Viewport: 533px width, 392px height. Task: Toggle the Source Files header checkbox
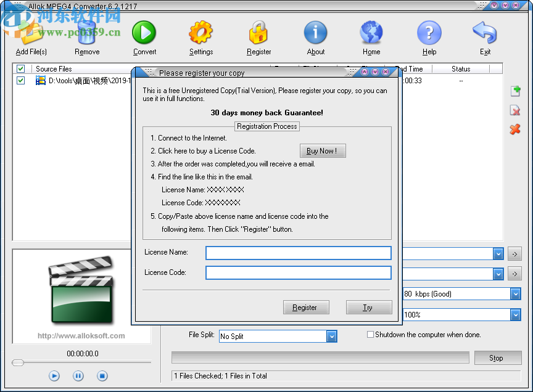pyautogui.click(x=20, y=68)
